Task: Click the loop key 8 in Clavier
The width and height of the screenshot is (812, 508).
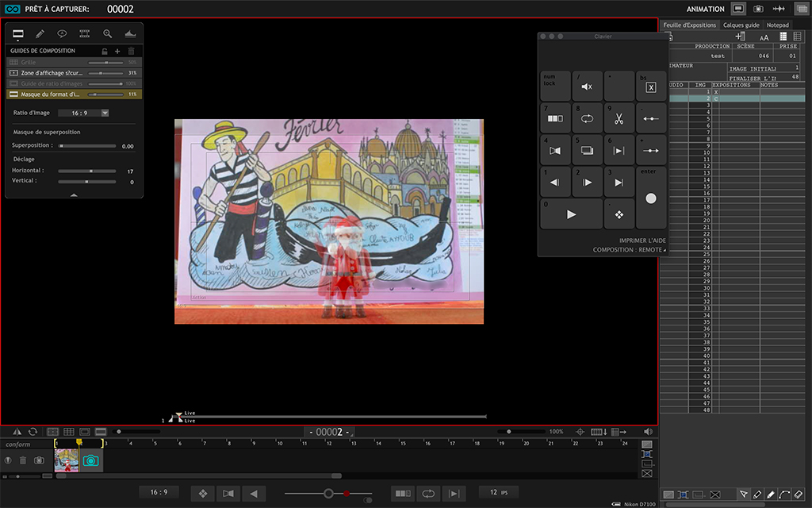Action: (x=587, y=118)
